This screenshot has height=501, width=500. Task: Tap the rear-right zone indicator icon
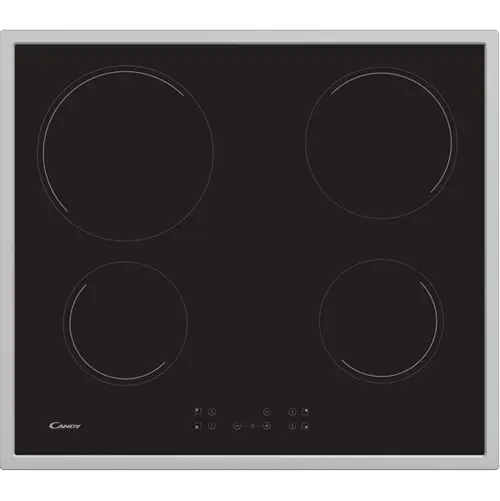click(x=305, y=411)
